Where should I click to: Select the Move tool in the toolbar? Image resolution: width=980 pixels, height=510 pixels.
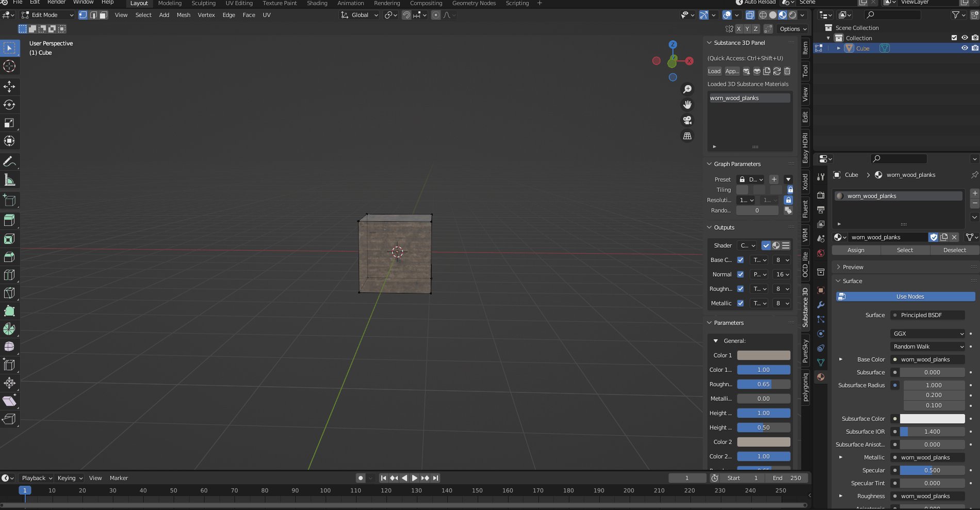[9, 87]
